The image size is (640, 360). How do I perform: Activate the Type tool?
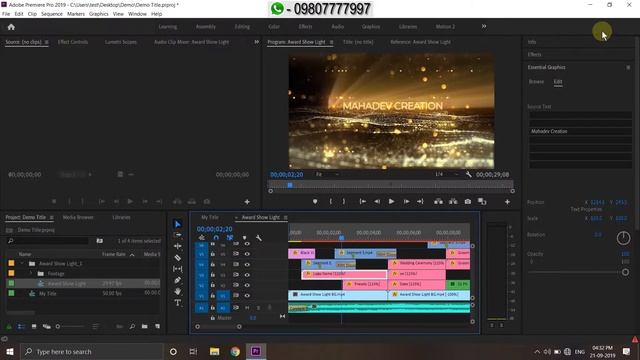tap(178, 302)
